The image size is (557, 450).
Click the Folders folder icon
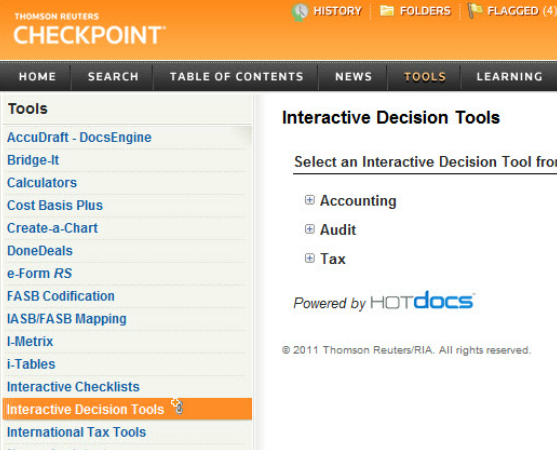(387, 11)
